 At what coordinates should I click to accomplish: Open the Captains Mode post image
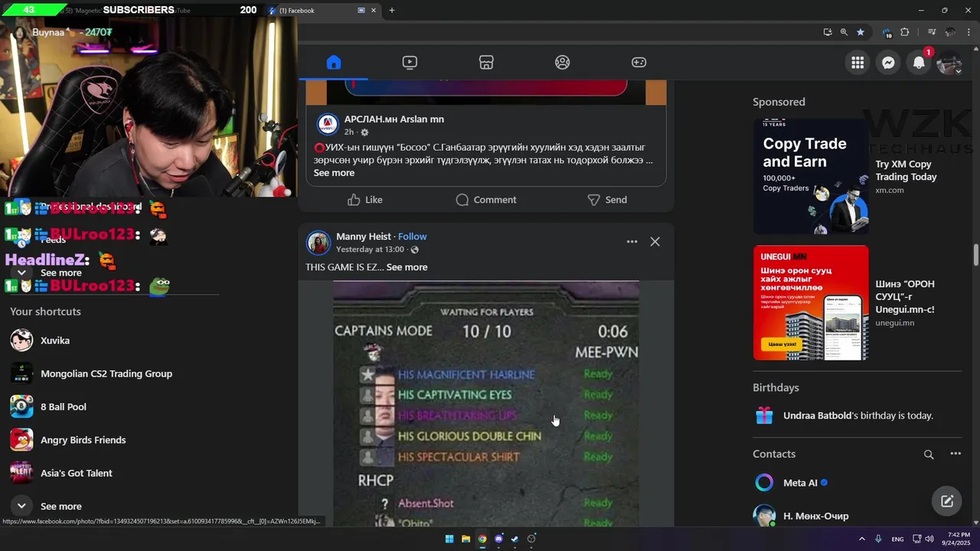pyautogui.click(x=486, y=403)
